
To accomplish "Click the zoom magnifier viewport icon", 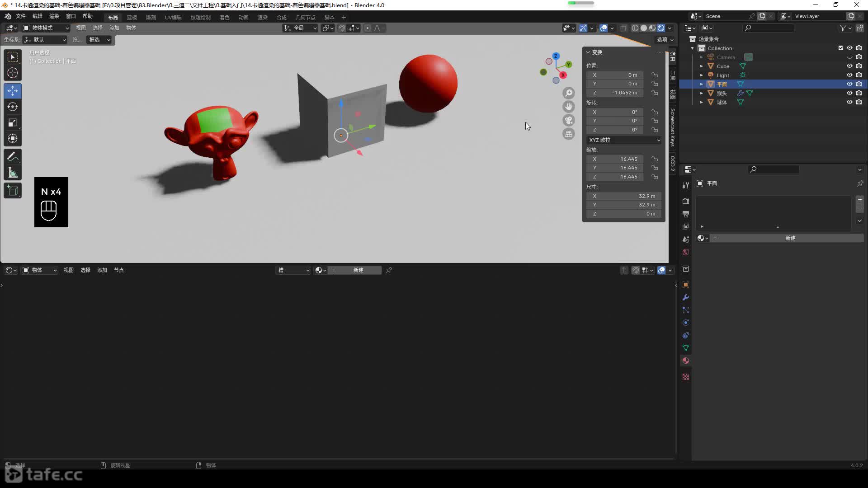I will 569,93.
